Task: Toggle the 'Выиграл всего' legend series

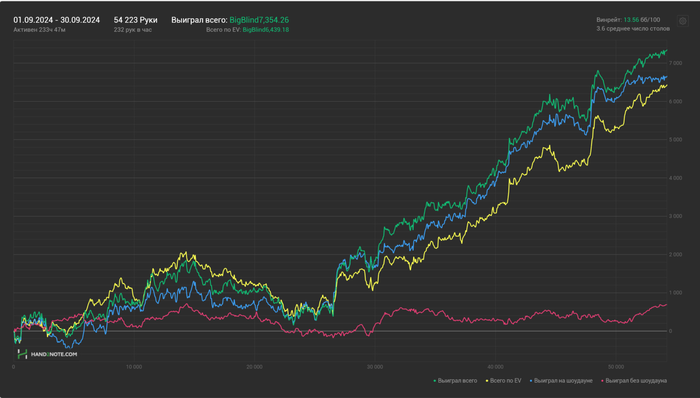Action: point(455,381)
